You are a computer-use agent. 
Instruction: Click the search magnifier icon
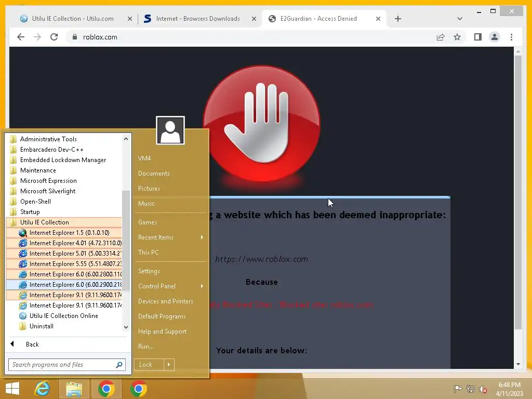[x=119, y=365]
